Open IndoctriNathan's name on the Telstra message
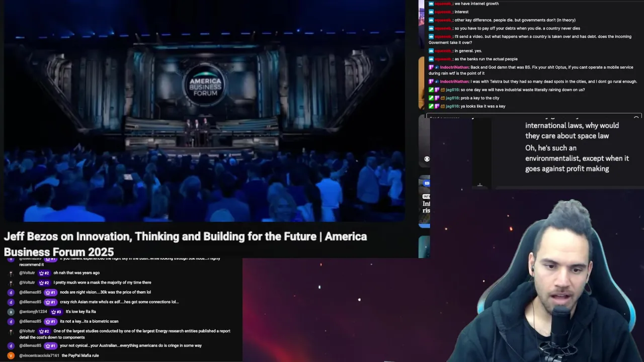The height and width of the screenshot is (362, 644). (454, 81)
